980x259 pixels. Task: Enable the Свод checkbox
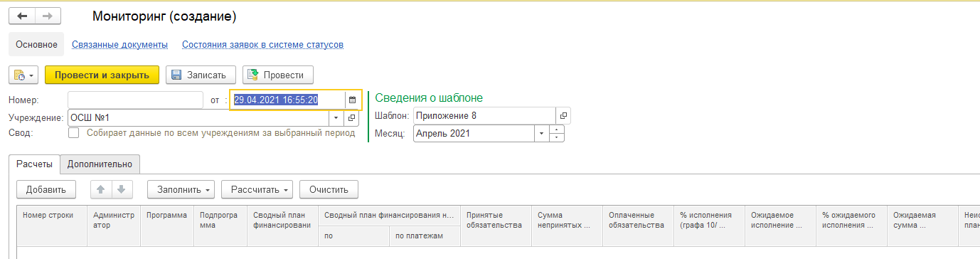(73, 133)
